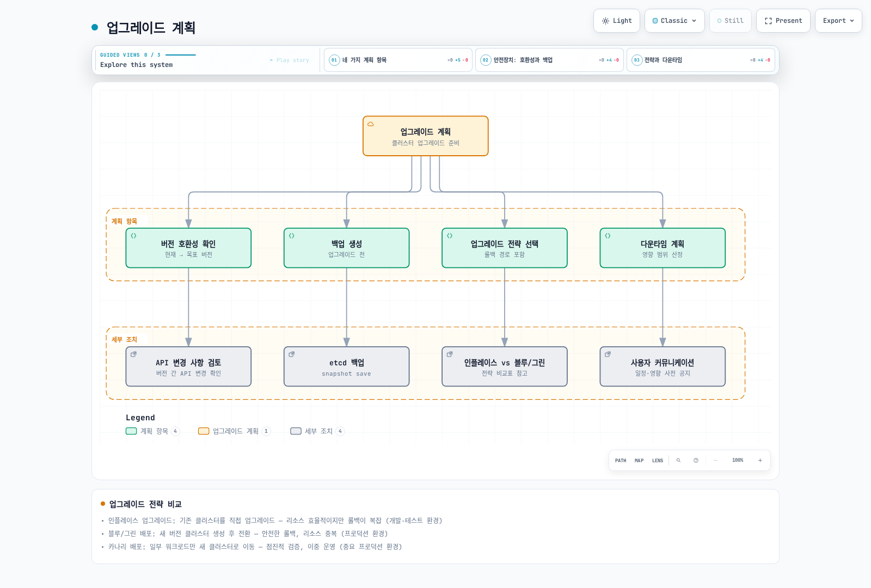Image resolution: width=871 pixels, height=588 pixels.
Task: Click the 업그레이드 전략 비교 heading
Action: [145, 504]
